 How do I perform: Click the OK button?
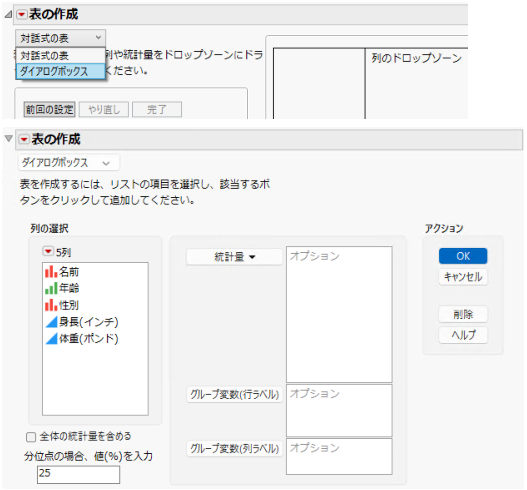[463, 256]
